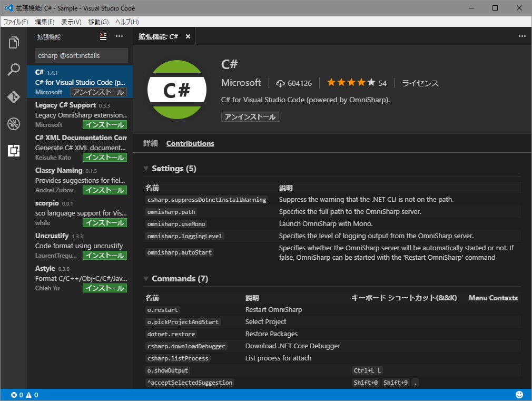Open the Source Control (Git) view
Viewport: 532px width, 401px height.
pos(14,97)
